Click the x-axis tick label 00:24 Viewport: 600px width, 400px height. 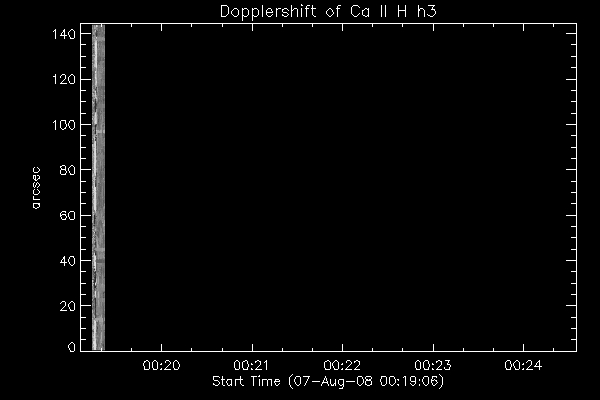tap(523, 365)
